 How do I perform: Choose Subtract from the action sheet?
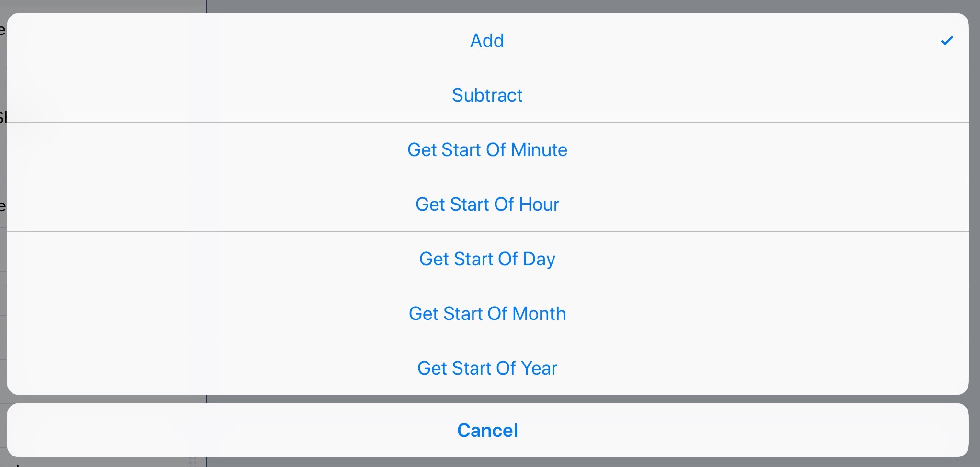pyautogui.click(x=488, y=95)
